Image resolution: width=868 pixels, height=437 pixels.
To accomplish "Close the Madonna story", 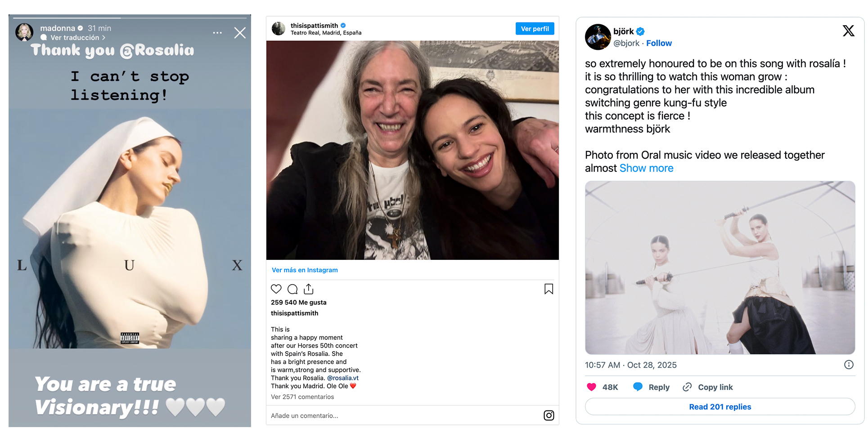I will coord(240,33).
